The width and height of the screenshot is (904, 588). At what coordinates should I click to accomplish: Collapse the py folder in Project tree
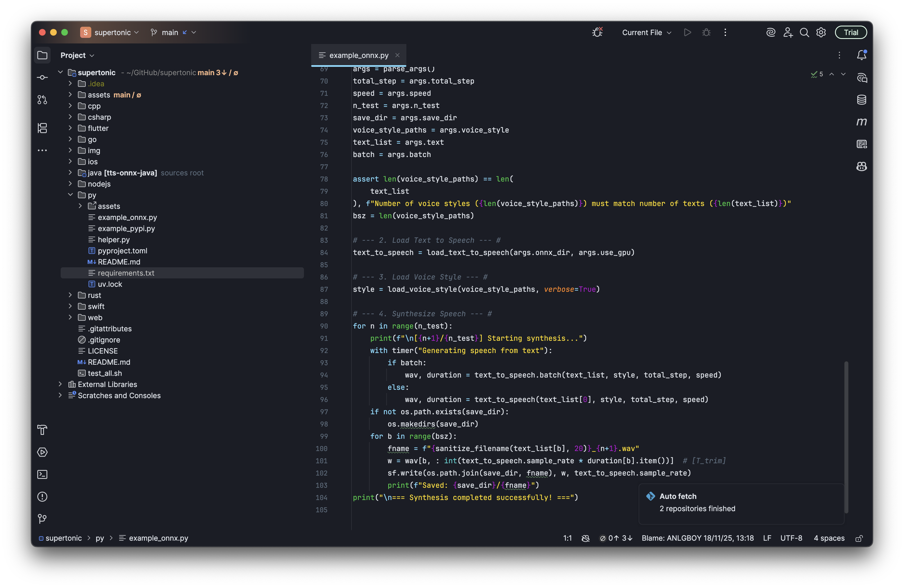tap(70, 195)
